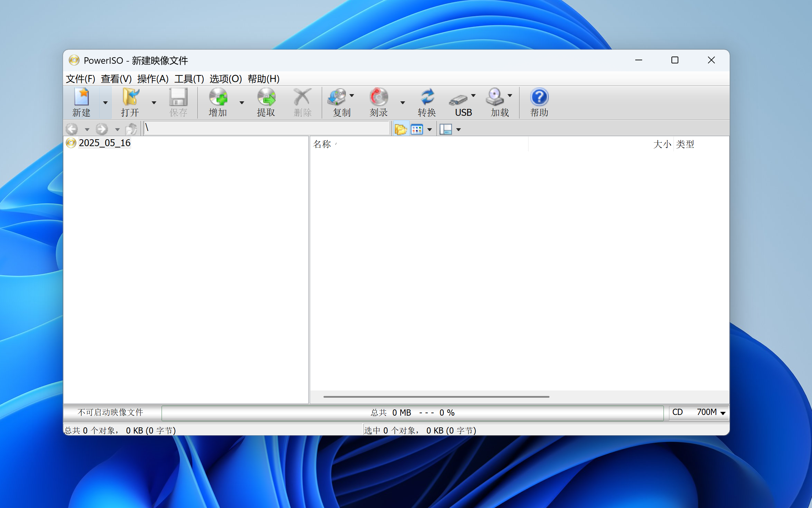Expand the 加载 dropdown arrow
The width and height of the screenshot is (812, 508).
[x=510, y=95]
